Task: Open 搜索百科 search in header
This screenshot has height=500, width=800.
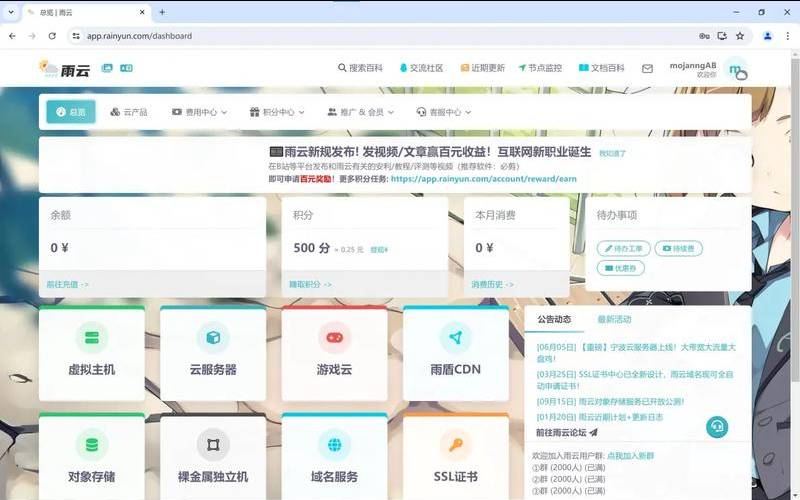Action: (x=360, y=68)
